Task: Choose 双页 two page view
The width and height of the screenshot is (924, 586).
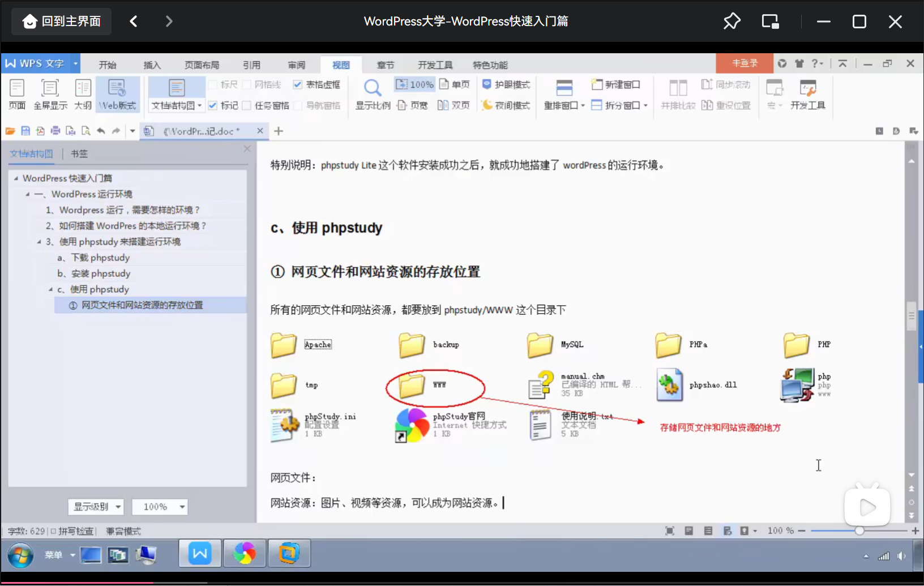Action: (454, 105)
